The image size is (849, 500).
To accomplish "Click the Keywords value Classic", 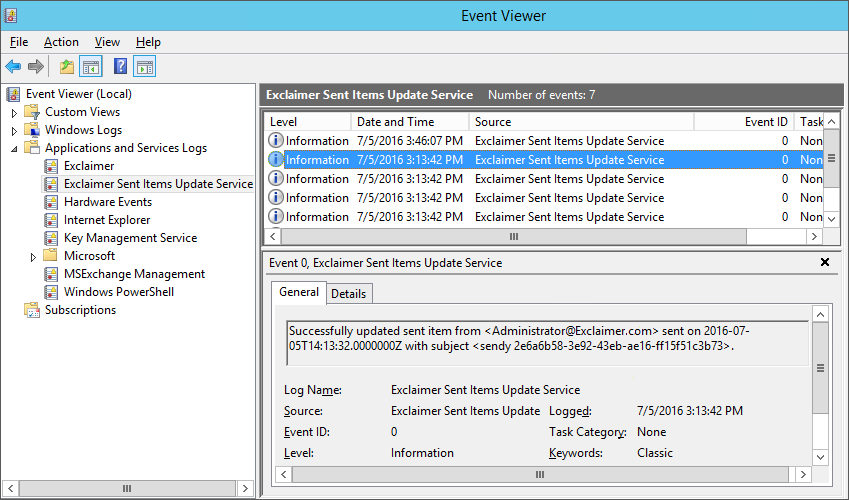I will pyautogui.click(x=655, y=453).
